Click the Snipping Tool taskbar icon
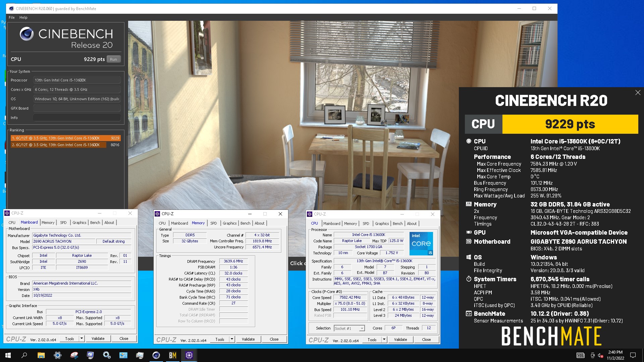 [x=74, y=355]
